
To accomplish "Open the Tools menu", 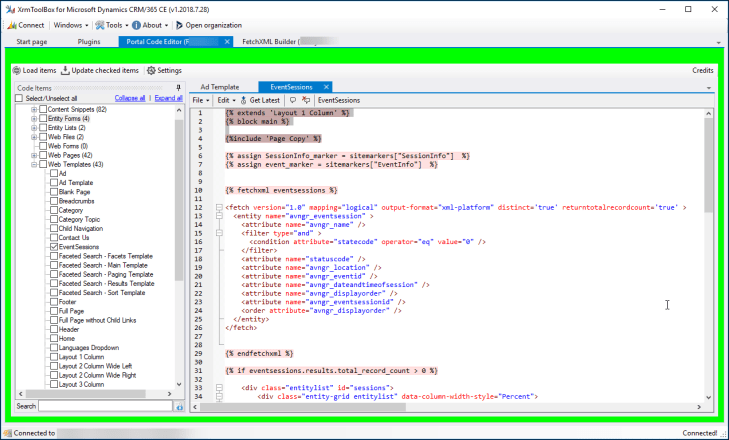I will (x=112, y=25).
